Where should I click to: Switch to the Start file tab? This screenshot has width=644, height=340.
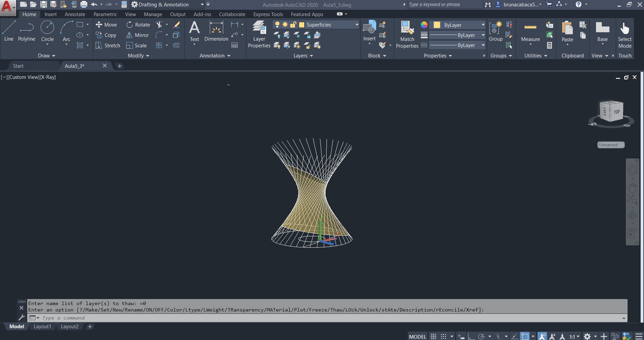[18, 66]
